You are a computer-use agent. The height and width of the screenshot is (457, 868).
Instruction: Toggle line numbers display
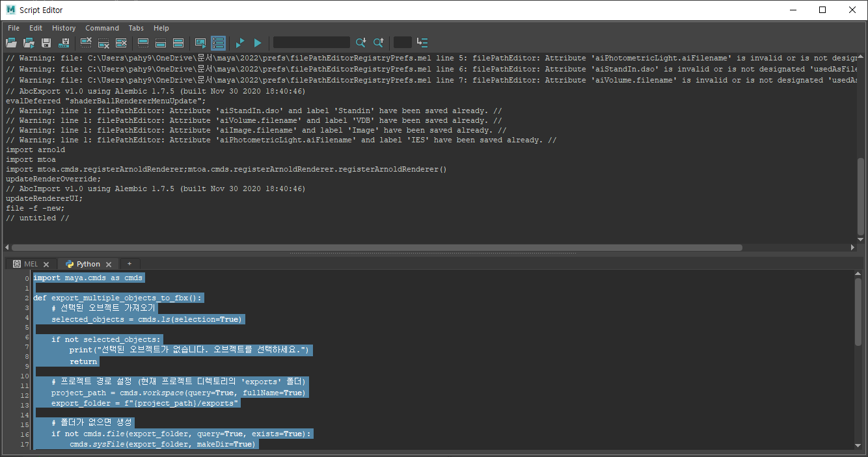point(218,43)
